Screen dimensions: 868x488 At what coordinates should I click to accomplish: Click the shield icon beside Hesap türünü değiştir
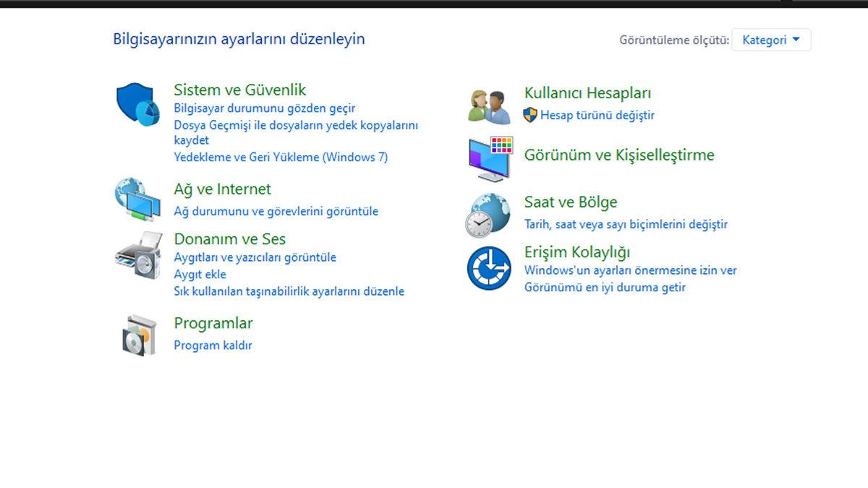point(531,114)
